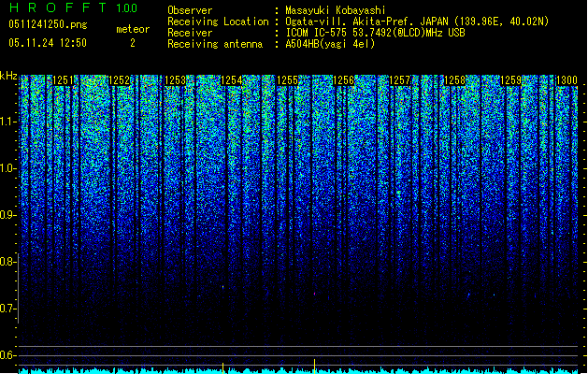Click the yellow echo dot below 1254
588x374 pixels.
tap(223, 287)
